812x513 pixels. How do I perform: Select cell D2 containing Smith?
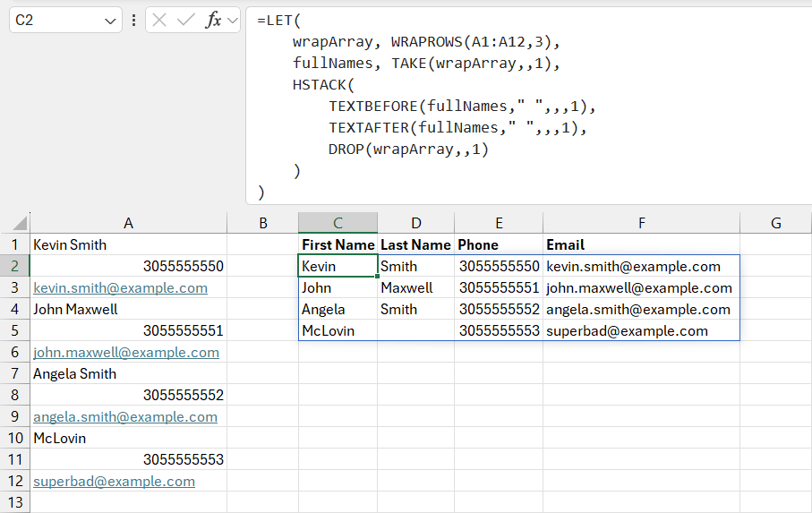click(x=415, y=266)
